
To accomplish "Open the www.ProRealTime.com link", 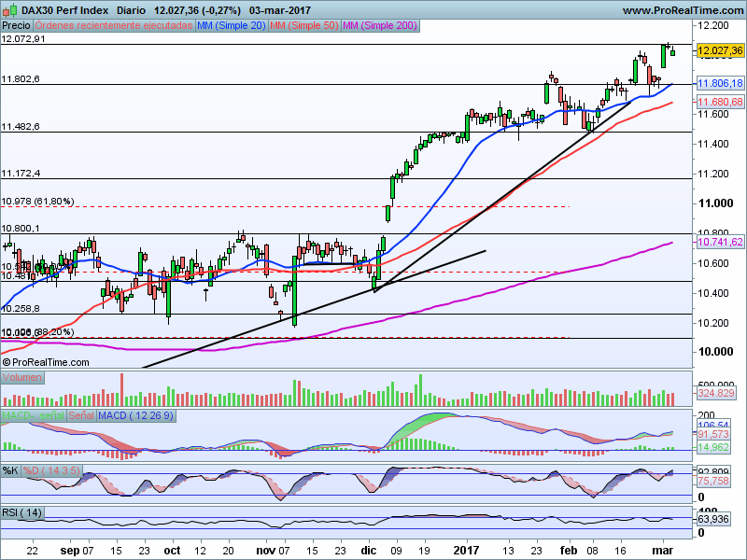I will 683,10.
